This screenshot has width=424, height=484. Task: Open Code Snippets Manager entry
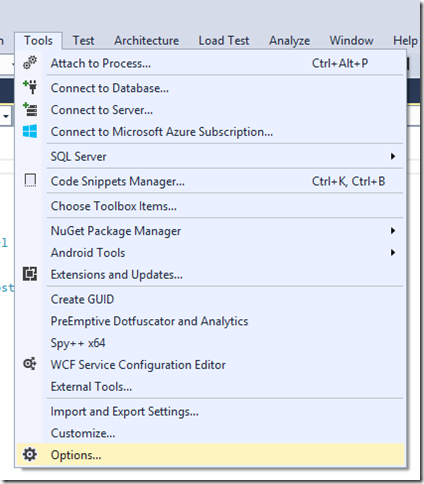210,181
